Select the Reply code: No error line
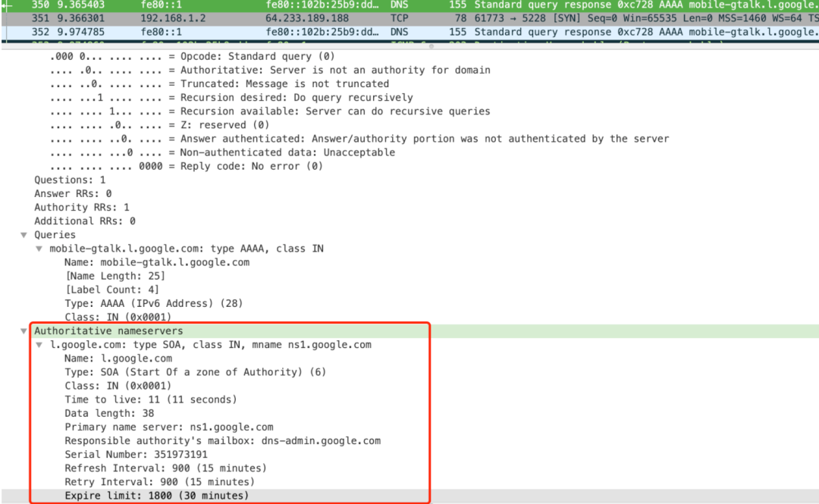The width and height of the screenshot is (819, 504). (187, 166)
